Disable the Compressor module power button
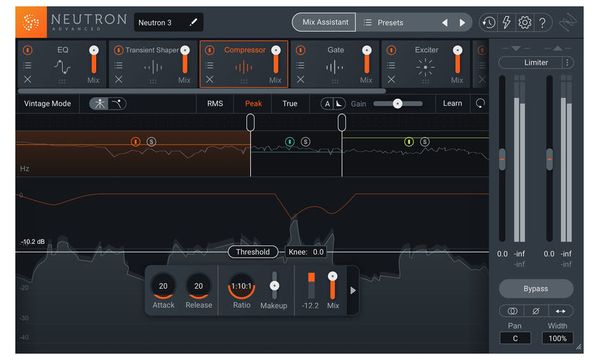This screenshot has height=360, width=600. pyautogui.click(x=209, y=50)
